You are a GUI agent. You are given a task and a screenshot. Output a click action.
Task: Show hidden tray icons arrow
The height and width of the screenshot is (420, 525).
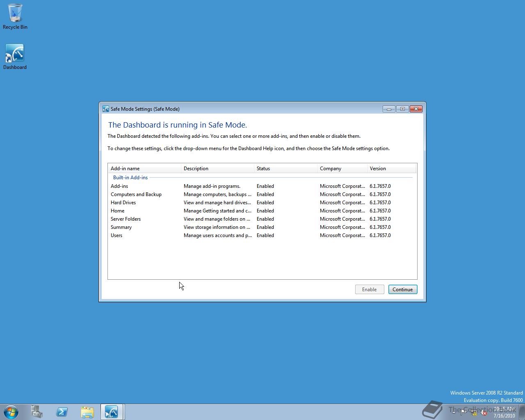pyautogui.click(x=454, y=413)
